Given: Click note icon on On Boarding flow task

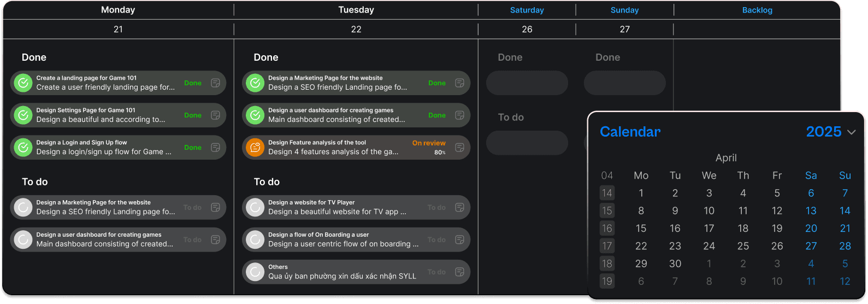Looking at the screenshot, I should click(460, 239).
